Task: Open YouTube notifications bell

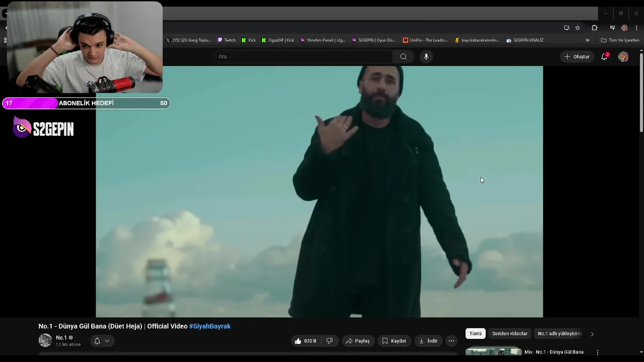Action: pyautogui.click(x=604, y=56)
